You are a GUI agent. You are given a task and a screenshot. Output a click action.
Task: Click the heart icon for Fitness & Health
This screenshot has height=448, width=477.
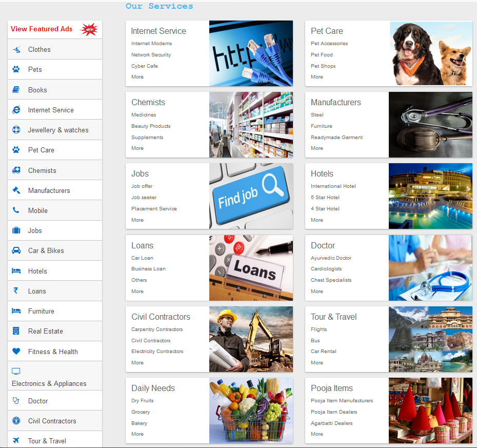pyautogui.click(x=16, y=352)
